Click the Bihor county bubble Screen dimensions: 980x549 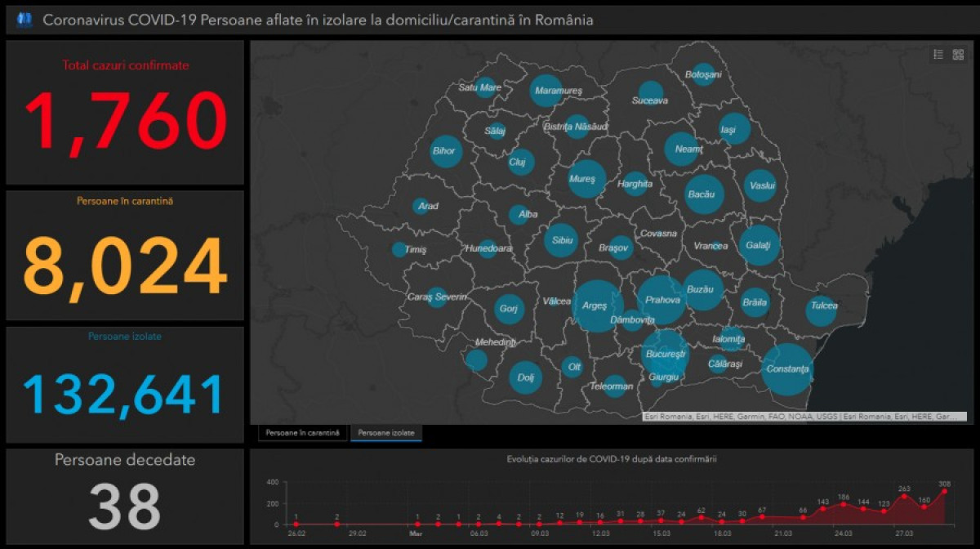[x=445, y=151]
